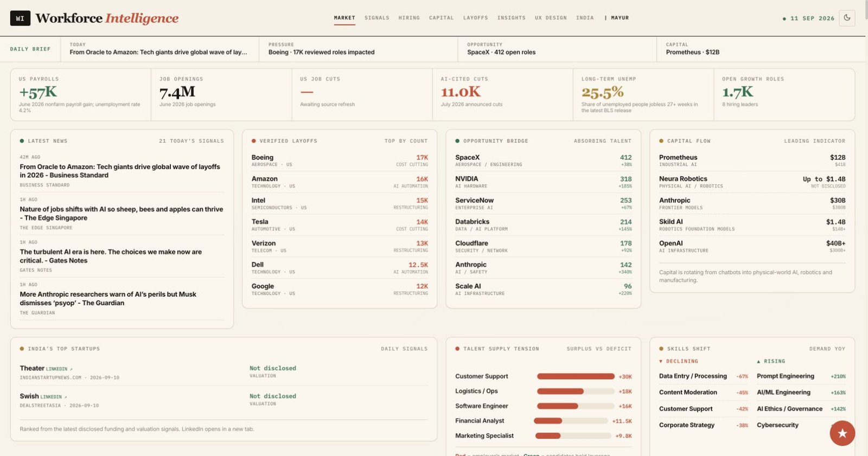Click Anthropic in Opportunity Bridge list
The height and width of the screenshot is (456, 868).
click(544, 268)
